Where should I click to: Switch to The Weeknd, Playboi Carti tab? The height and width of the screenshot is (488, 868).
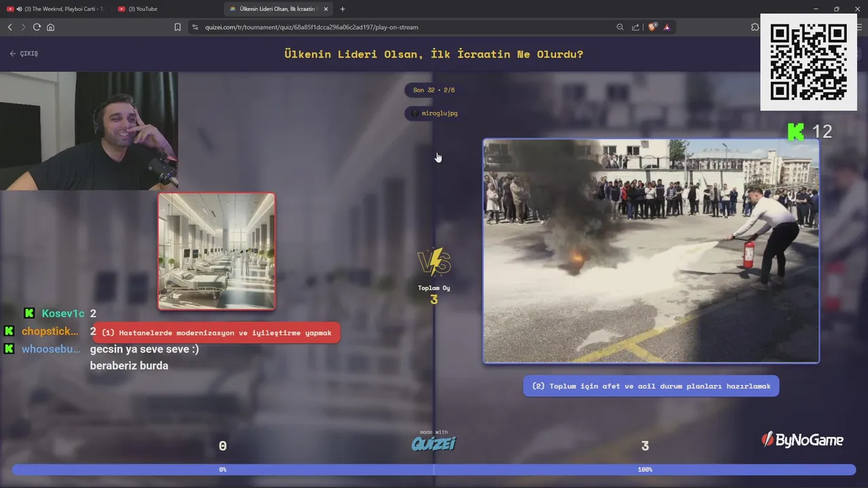(56, 9)
